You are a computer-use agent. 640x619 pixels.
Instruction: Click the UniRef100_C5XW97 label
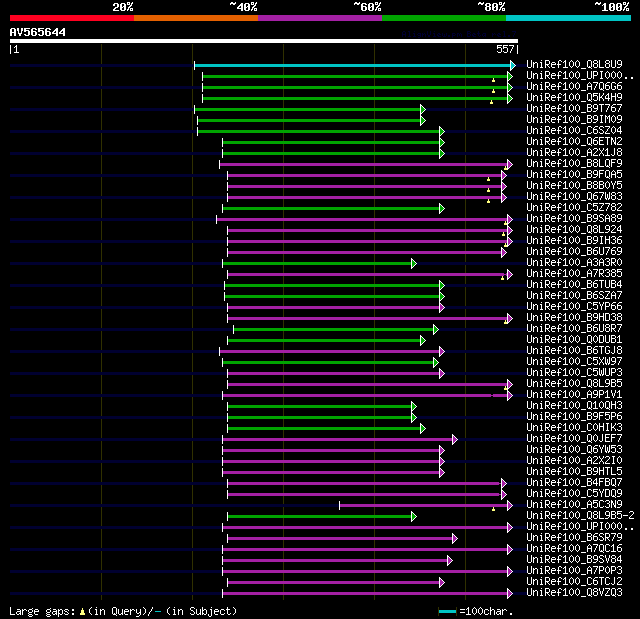574,362
